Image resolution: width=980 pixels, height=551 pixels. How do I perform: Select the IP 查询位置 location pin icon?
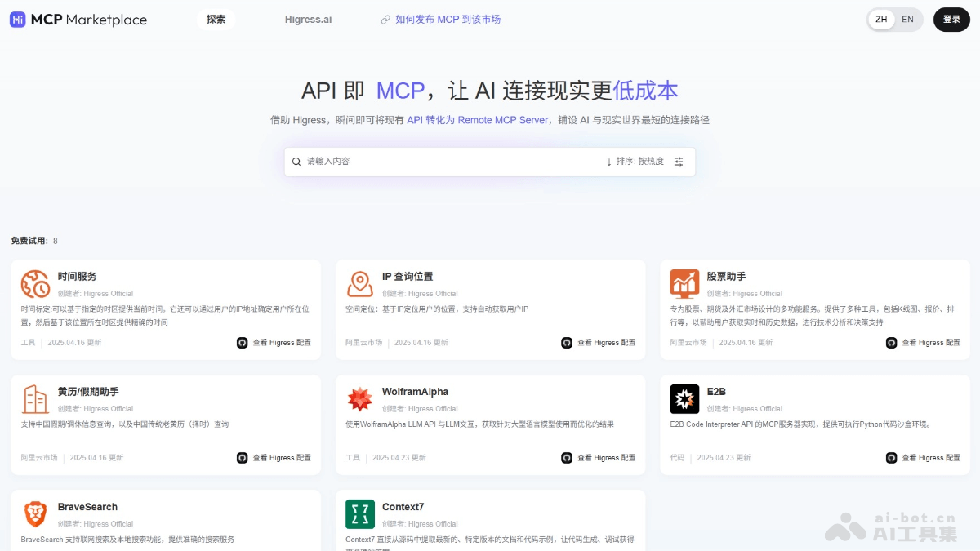tap(359, 285)
